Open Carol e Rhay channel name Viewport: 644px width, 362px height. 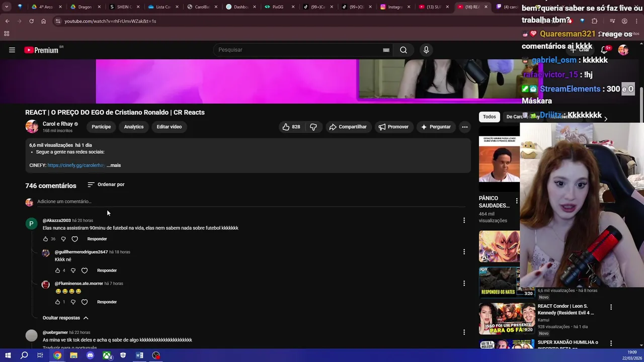coord(58,124)
